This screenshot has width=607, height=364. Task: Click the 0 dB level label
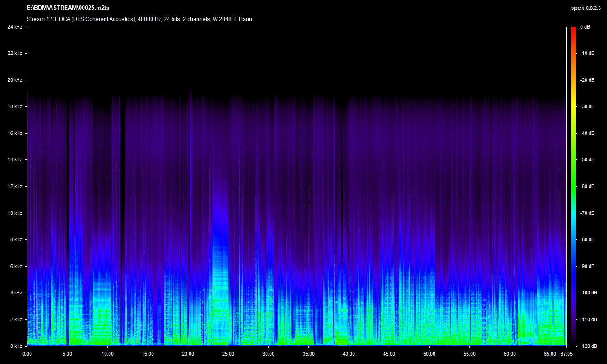click(x=585, y=27)
